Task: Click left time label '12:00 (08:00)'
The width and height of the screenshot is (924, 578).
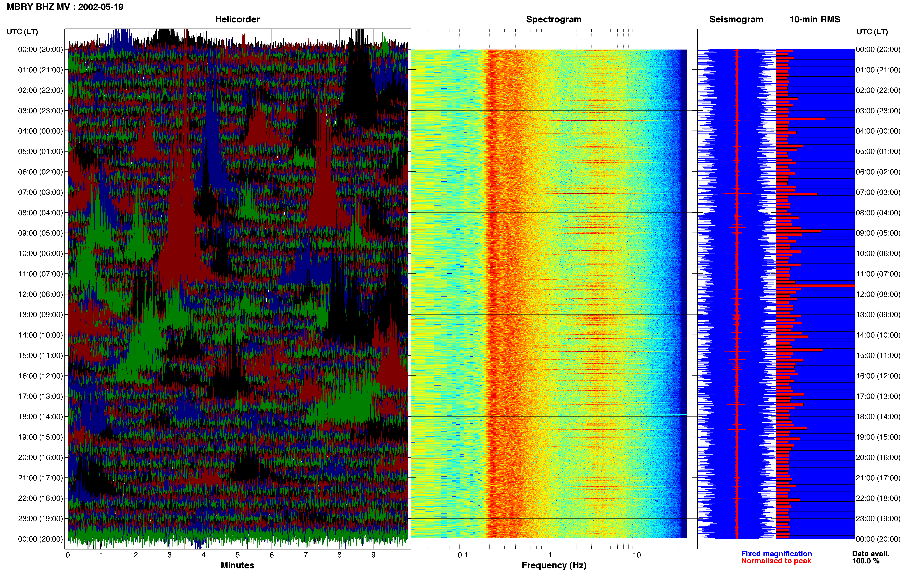Action: (x=41, y=294)
